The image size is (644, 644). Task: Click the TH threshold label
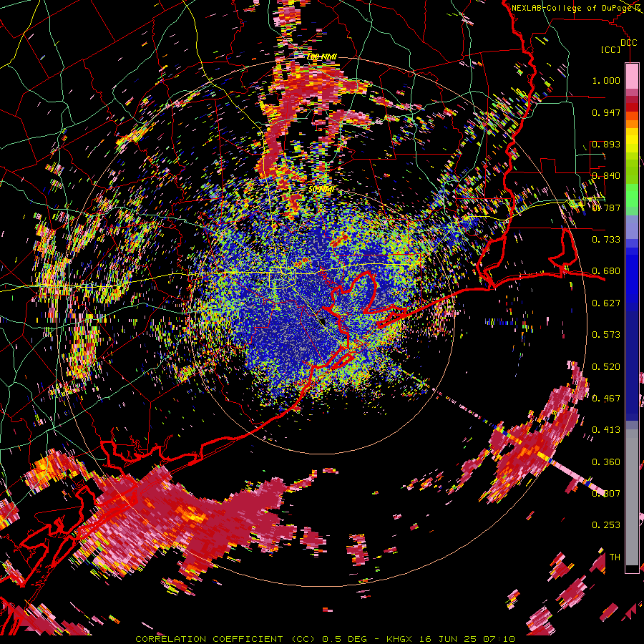point(615,557)
